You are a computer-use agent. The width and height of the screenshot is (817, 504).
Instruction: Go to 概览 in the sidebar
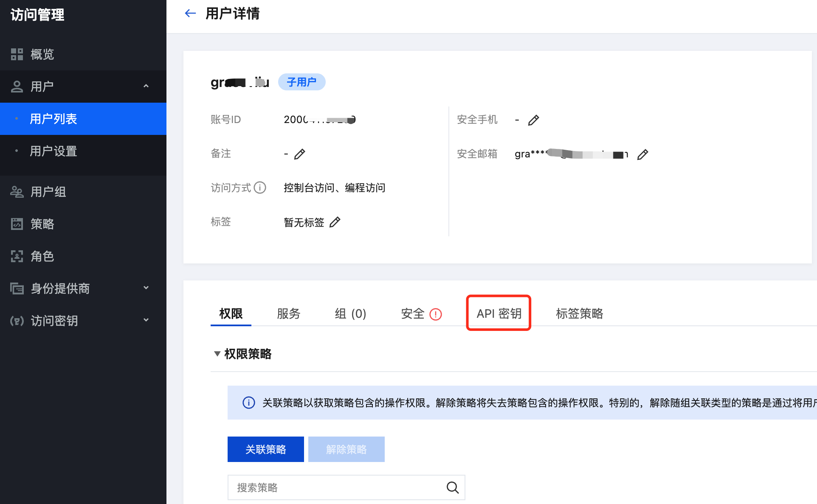pos(42,54)
